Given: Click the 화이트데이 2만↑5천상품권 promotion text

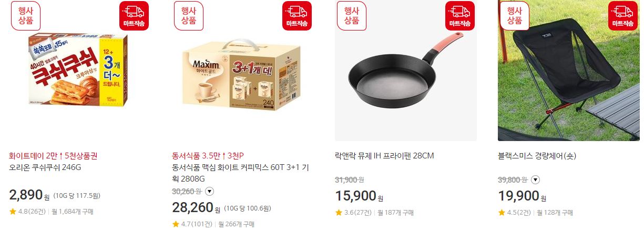Looking at the screenshot, I should pos(53,156).
